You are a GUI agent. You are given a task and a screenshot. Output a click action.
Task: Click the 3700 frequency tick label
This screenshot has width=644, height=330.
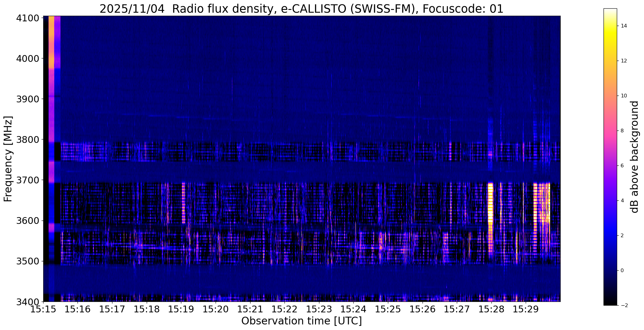(x=28, y=180)
